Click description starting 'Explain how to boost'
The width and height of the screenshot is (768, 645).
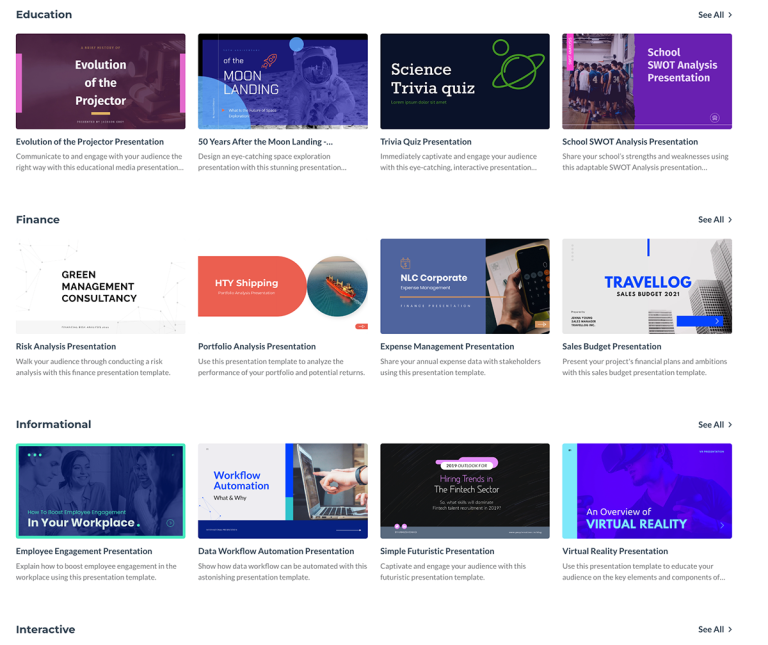(96, 572)
